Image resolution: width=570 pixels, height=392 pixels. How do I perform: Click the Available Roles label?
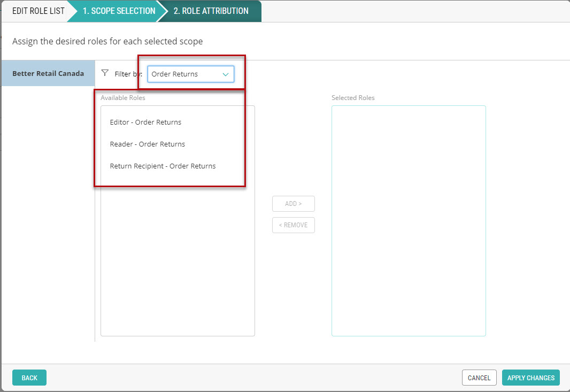coord(123,98)
